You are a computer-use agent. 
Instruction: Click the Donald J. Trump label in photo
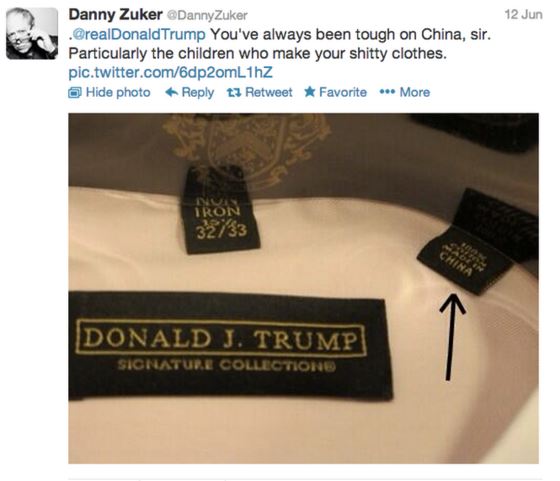pyautogui.click(x=230, y=346)
